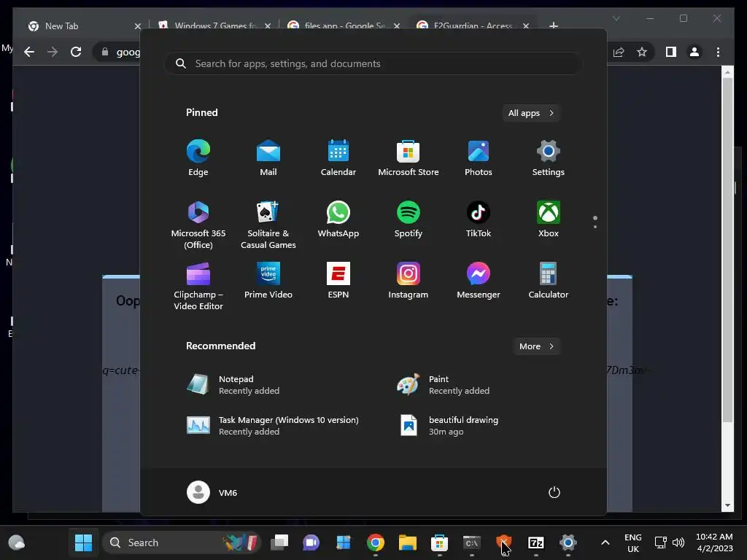Launch TikTok
The height and width of the screenshot is (560, 747).
(x=479, y=219)
